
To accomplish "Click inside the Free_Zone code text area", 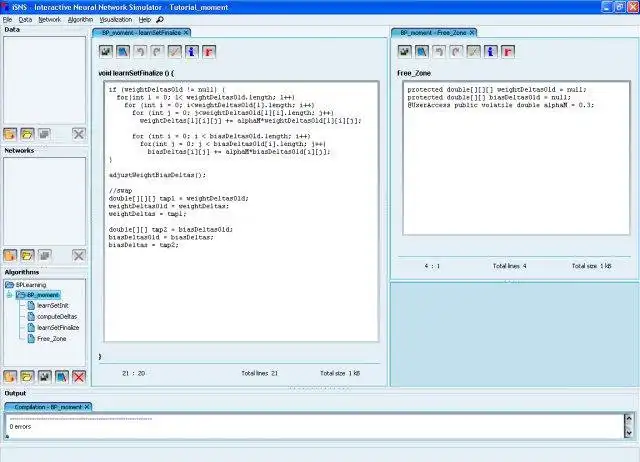I will pos(516,158).
